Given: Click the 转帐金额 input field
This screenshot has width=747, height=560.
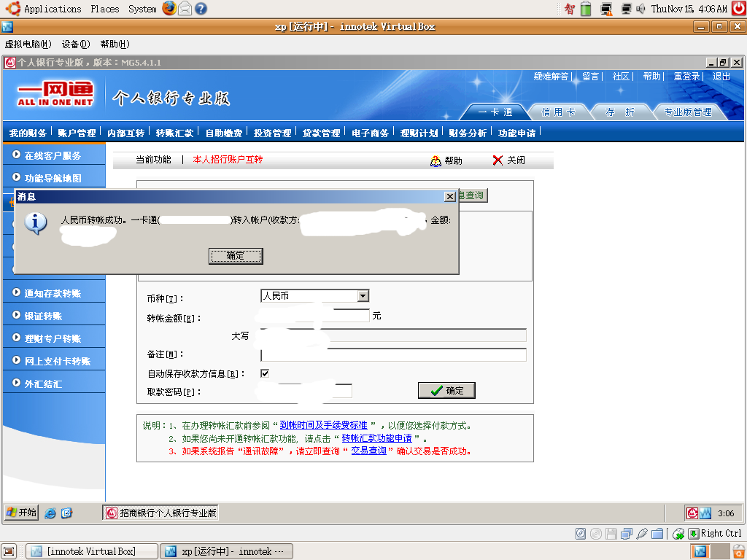Looking at the screenshot, I should click(x=314, y=315).
